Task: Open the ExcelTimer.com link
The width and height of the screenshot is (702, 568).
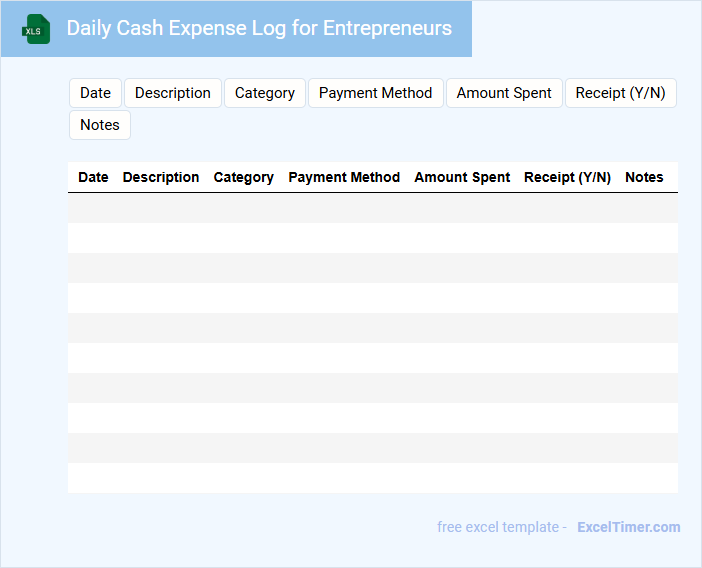Action: click(x=628, y=527)
